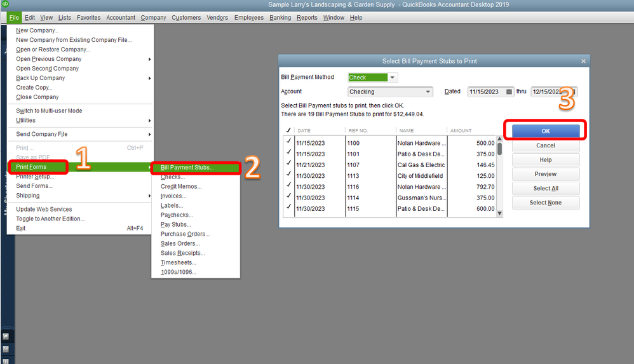Close the Select Bill Payment Stubs dialog
The width and height of the screenshot is (634, 364).
583,61
